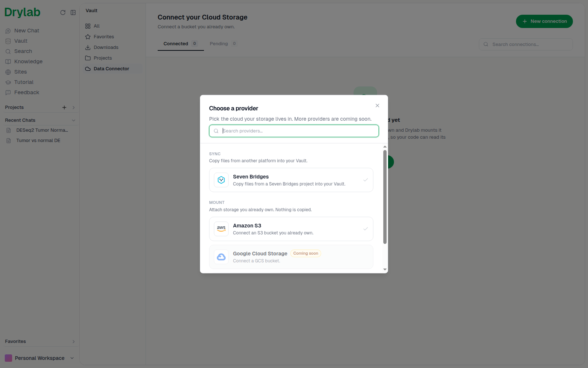Screen dimensions: 588x368
Task: Click the Google Cloud Storage card
Action: (291, 257)
